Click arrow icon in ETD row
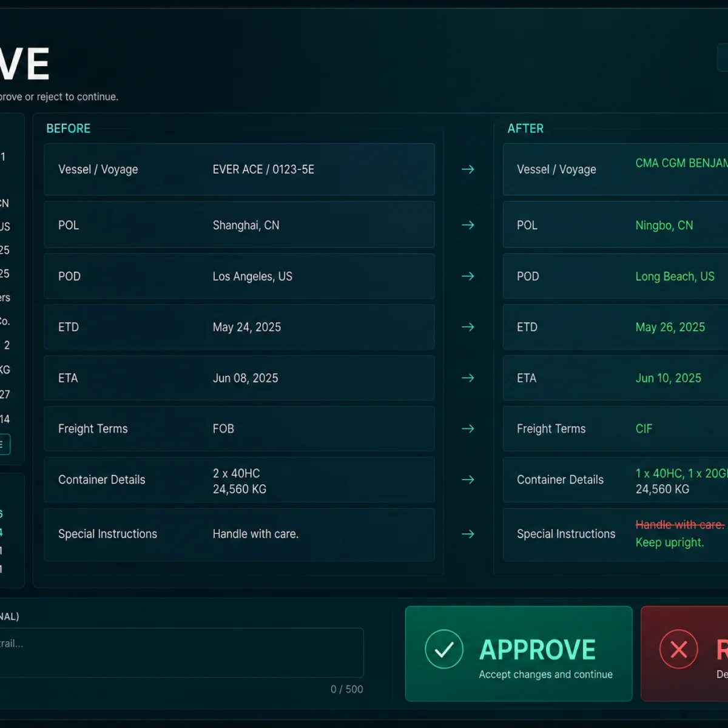 coord(468,327)
